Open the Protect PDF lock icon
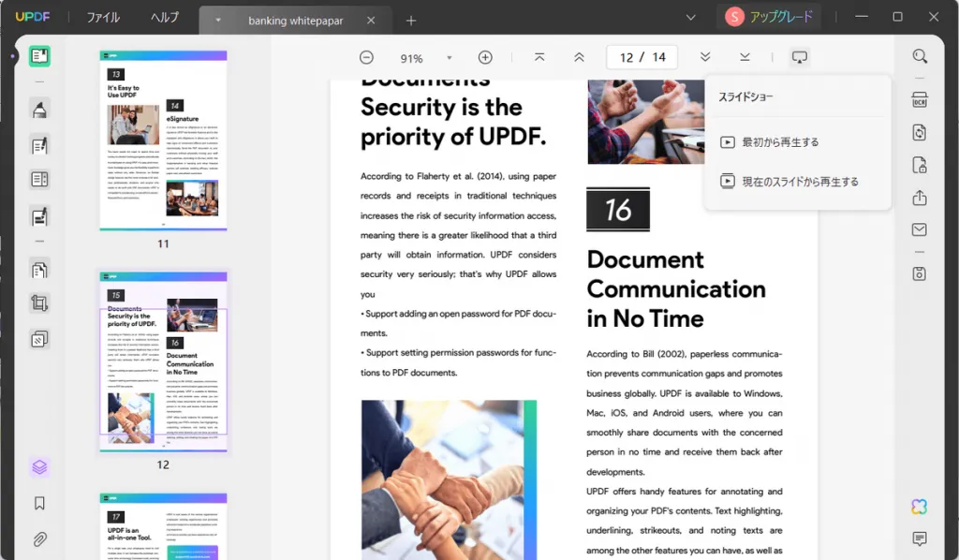Image resolution: width=959 pixels, height=560 pixels. coord(920,165)
